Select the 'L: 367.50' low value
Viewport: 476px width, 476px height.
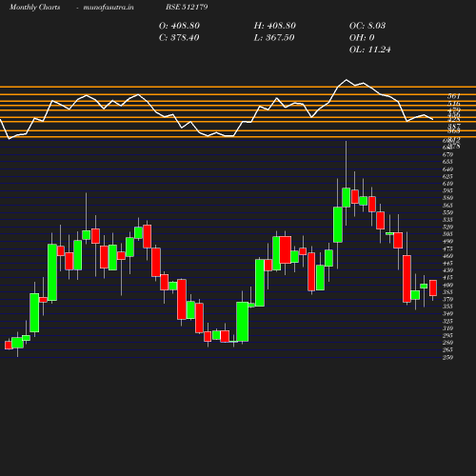274,38
